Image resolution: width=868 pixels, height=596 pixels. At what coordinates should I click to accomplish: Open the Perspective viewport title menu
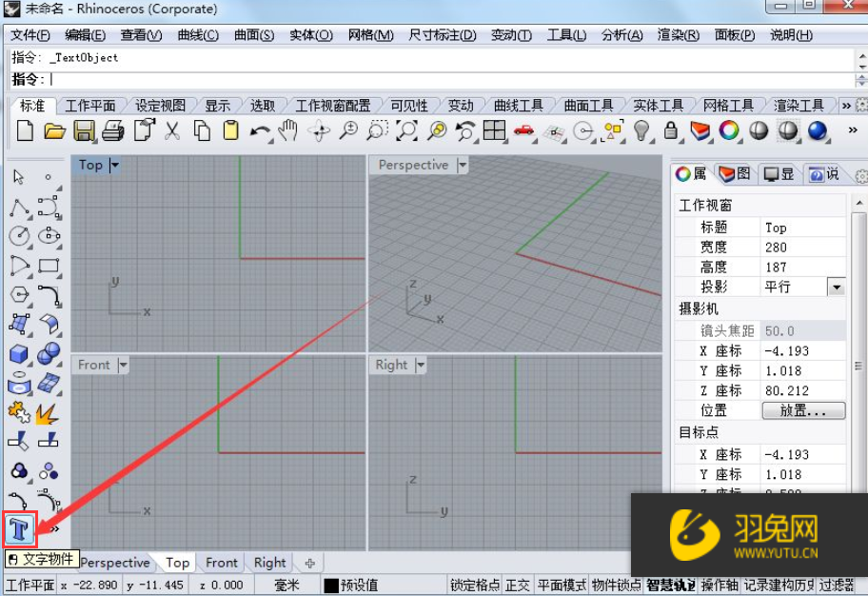point(462,165)
